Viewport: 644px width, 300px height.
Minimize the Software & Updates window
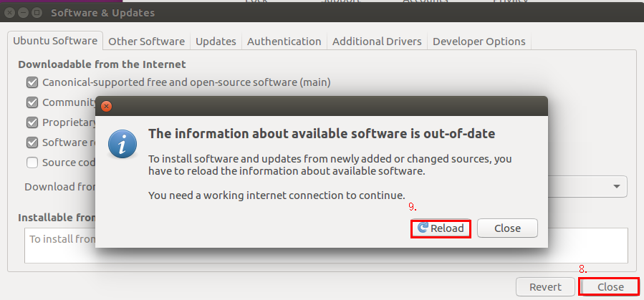click(x=23, y=13)
